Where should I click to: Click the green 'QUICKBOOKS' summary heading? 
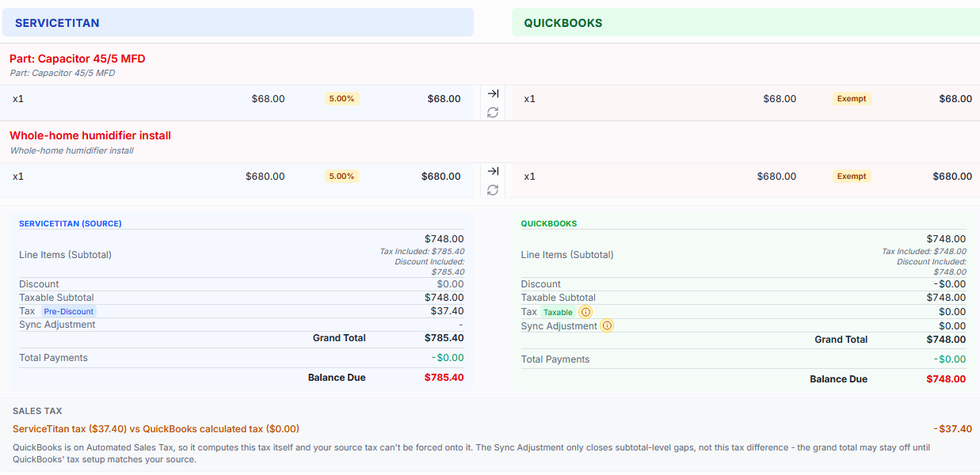pyautogui.click(x=549, y=224)
